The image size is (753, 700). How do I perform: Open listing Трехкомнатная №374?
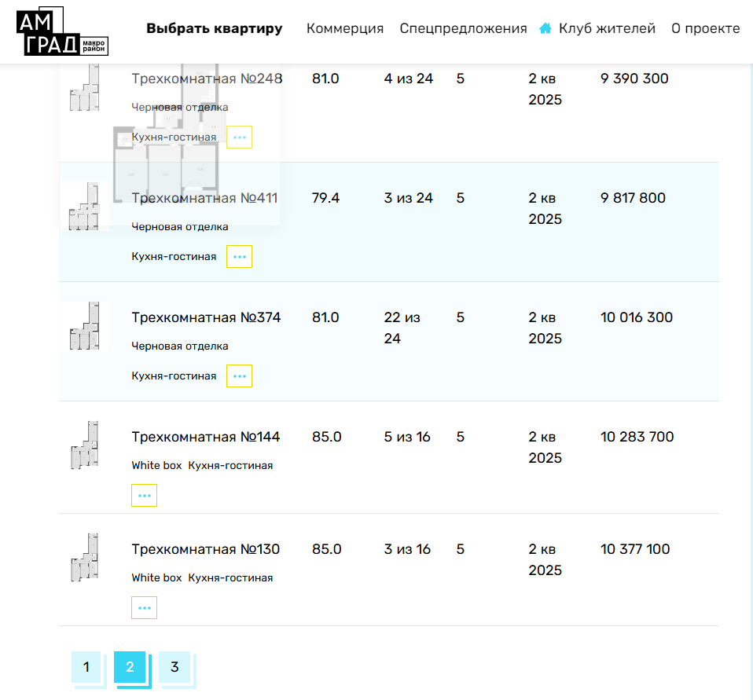point(206,317)
